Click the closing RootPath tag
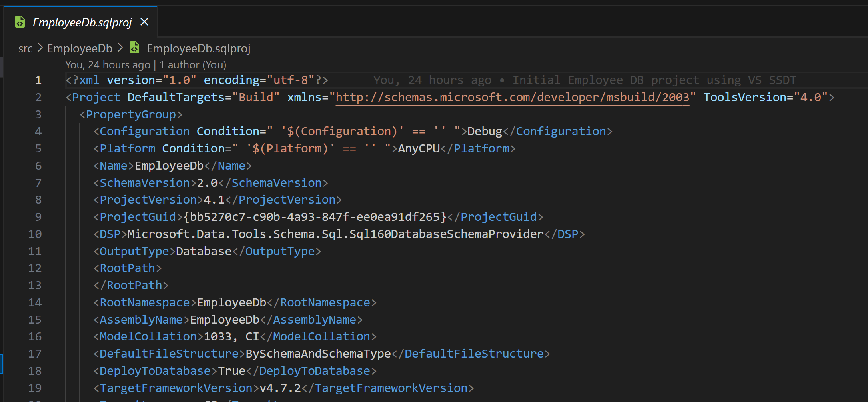Viewport: 868px width, 402px height. tap(131, 285)
